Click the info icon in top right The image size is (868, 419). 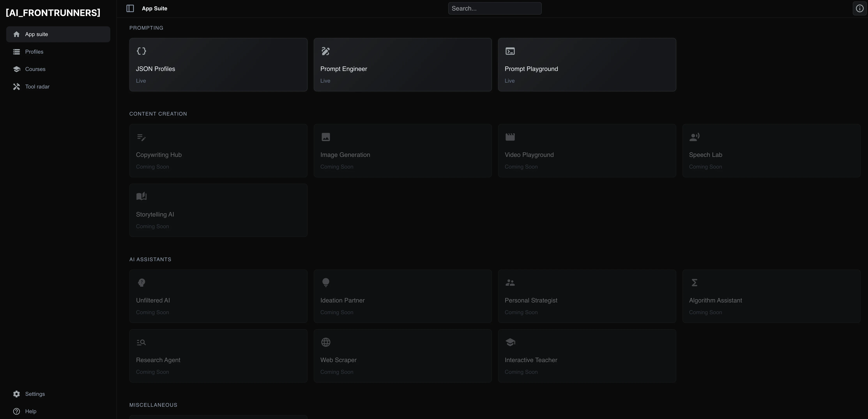tap(860, 8)
